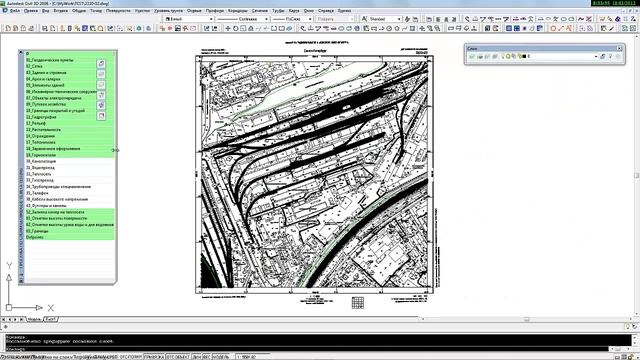Click the Open file icon in standard toolbar
Viewport: 640px width, 360px height.
tap(16, 29)
